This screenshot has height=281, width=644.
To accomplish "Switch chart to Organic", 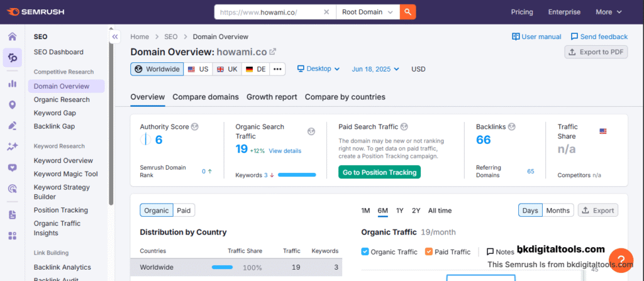I will tap(157, 211).
